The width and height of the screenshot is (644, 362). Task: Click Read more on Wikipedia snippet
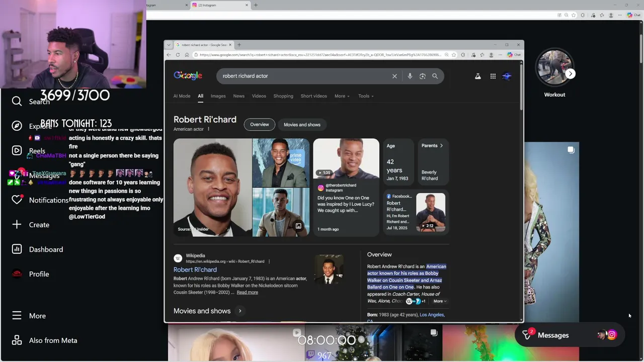click(247, 293)
